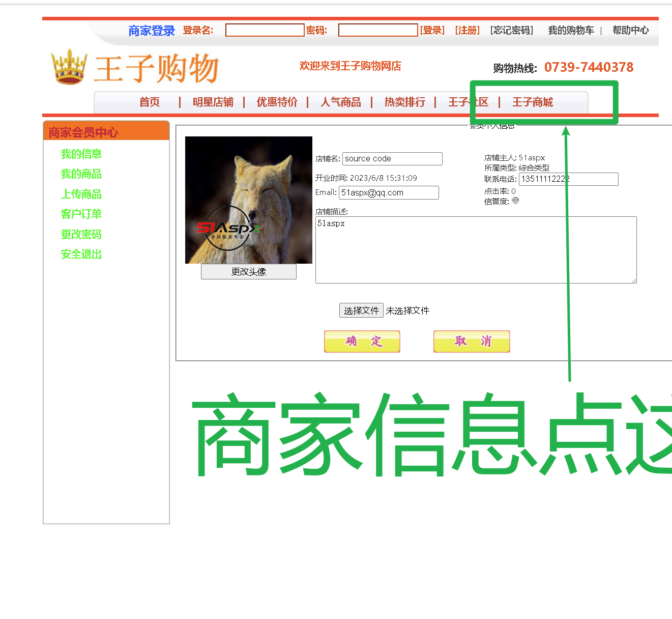Click the crown logo of 王子购物
The image size is (672, 619).
[x=69, y=67]
